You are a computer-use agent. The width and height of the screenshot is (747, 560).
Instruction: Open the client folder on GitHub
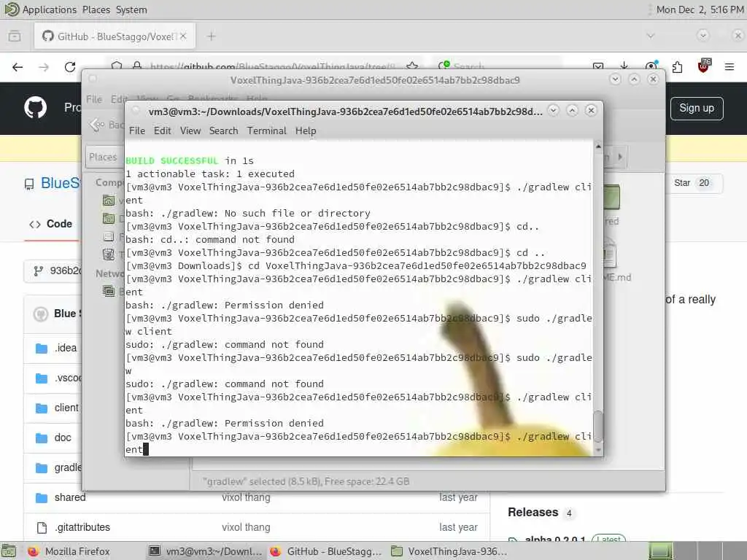point(66,408)
